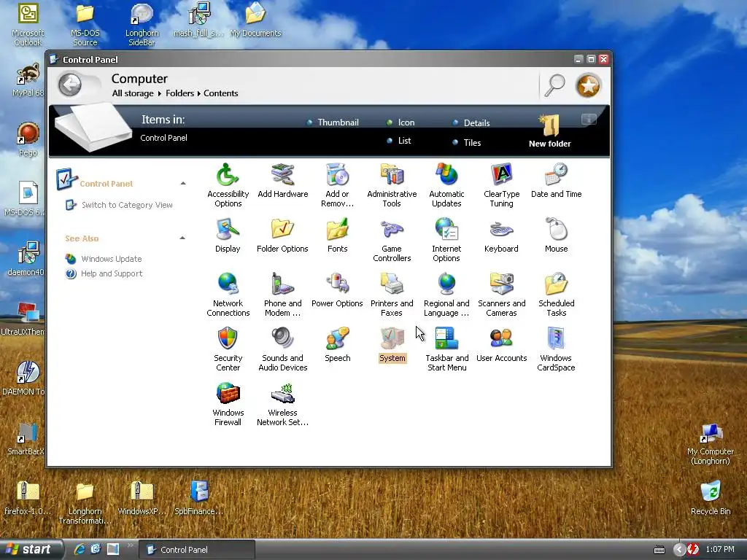The image size is (747, 560).
Task: Select My Computer (Longhorn) desktop icon
Action: [x=711, y=444]
